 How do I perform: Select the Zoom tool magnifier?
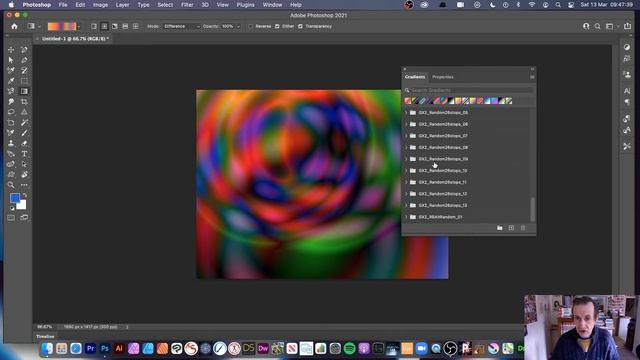point(11,185)
